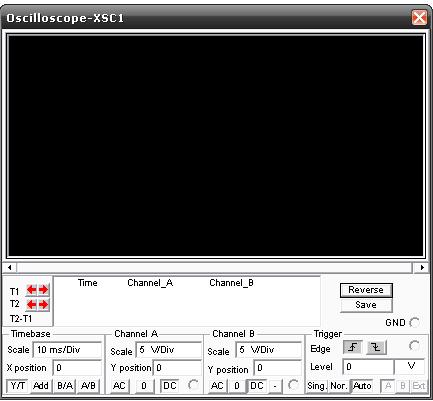Viewport: 433px width, 401px height.
Task: Open the Trigger Level unit V field
Action: (x=410, y=367)
